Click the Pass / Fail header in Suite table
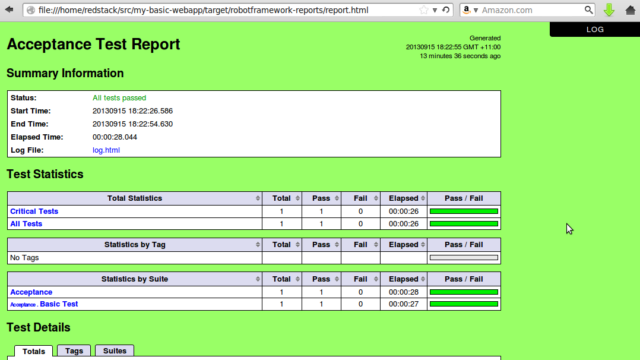The height and width of the screenshot is (360, 640). coord(464,279)
